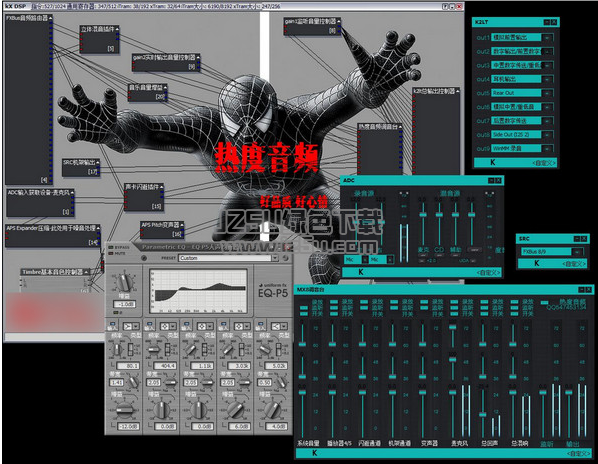Image resolution: width=598 pixels, height=464 pixels.
Task: Toggle MUTE on the Parametric EQ
Action: click(111, 253)
